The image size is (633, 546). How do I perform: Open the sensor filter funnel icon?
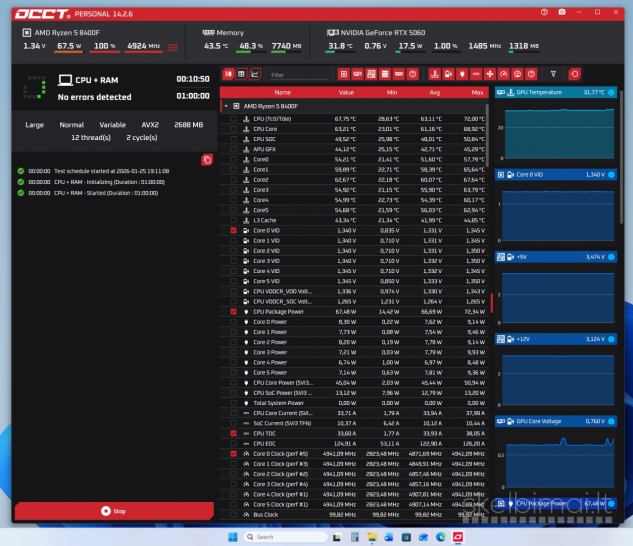pyautogui.click(x=554, y=74)
